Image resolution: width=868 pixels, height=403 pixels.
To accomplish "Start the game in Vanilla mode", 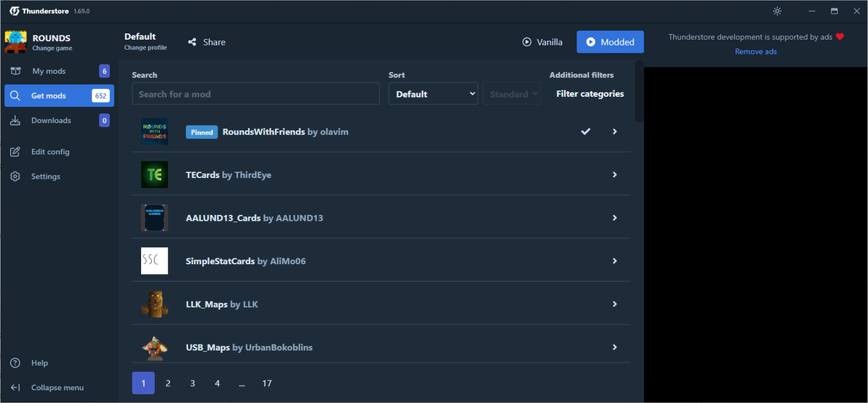I will click(x=542, y=42).
